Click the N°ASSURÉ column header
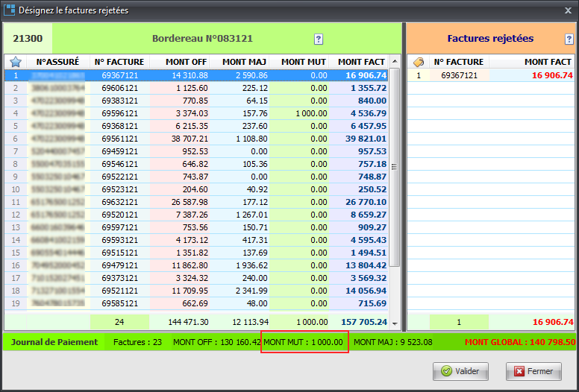The image size is (579, 392). point(57,62)
